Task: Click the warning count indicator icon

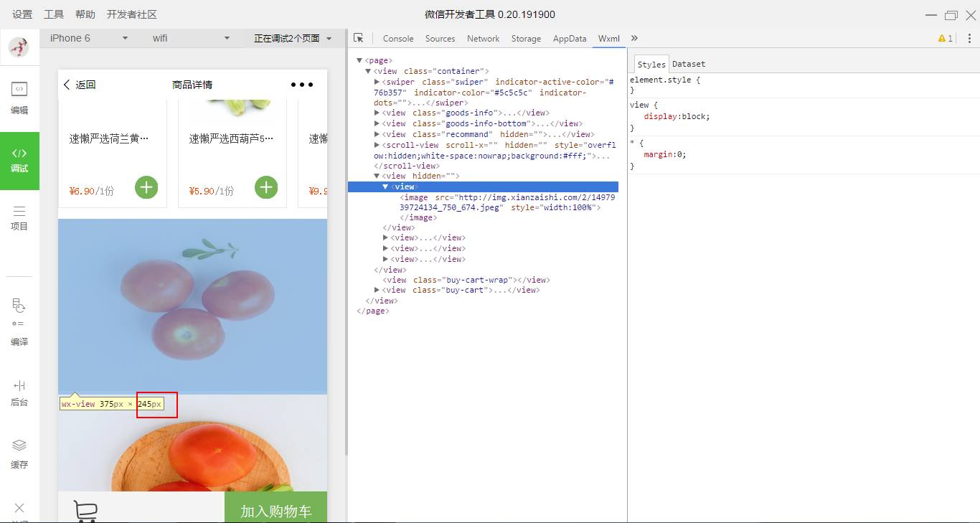Action: pyautogui.click(x=945, y=38)
